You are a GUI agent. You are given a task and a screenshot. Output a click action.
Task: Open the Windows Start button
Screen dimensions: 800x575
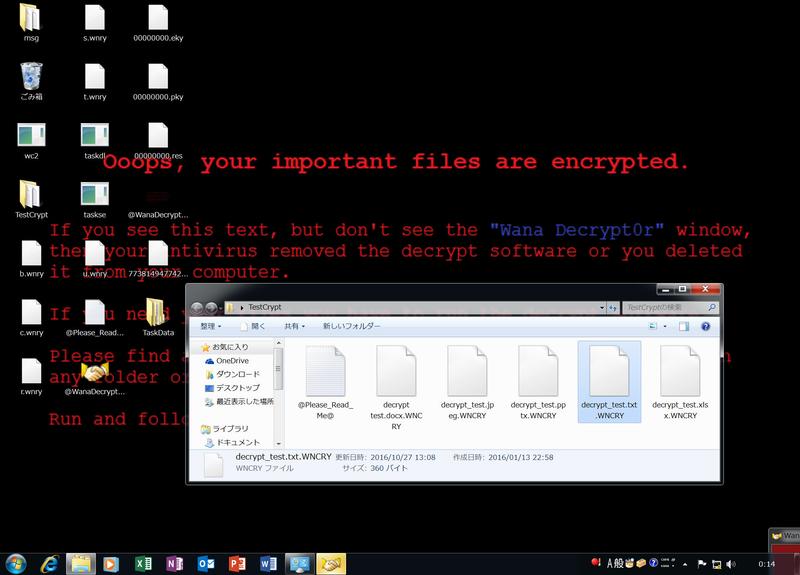pyautogui.click(x=16, y=564)
